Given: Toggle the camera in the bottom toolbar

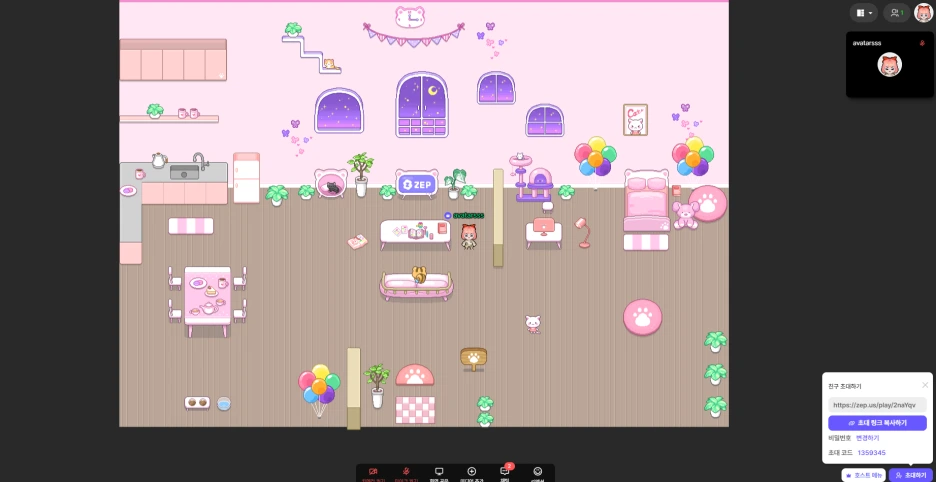Looking at the screenshot, I should point(373,473).
